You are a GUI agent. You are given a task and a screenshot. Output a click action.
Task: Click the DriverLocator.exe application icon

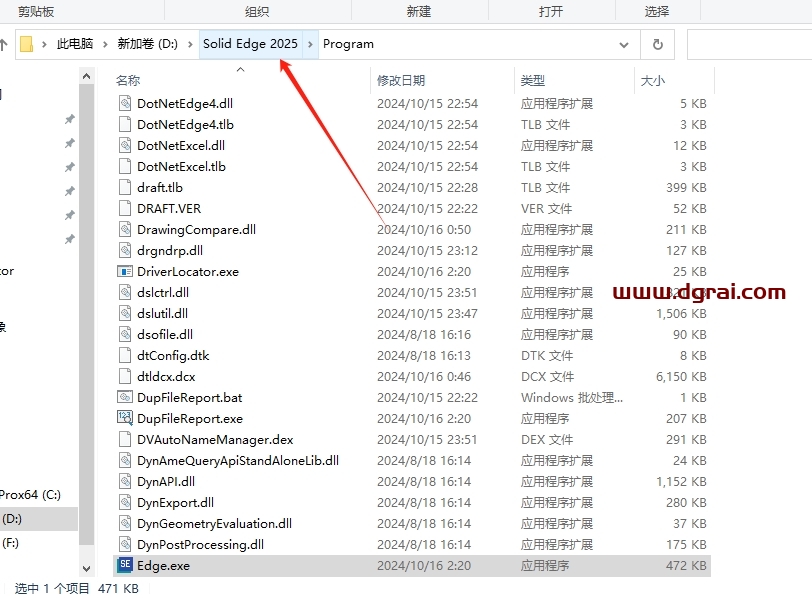(125, 271)
